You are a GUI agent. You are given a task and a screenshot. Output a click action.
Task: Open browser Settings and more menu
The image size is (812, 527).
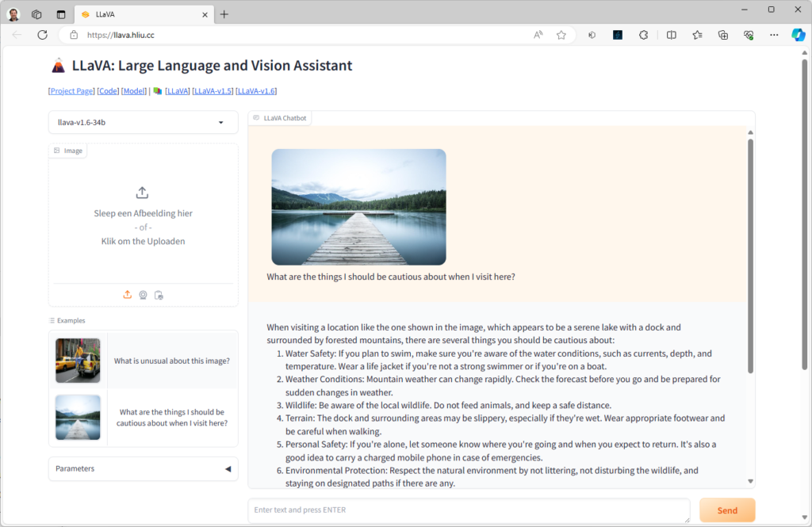774,35
